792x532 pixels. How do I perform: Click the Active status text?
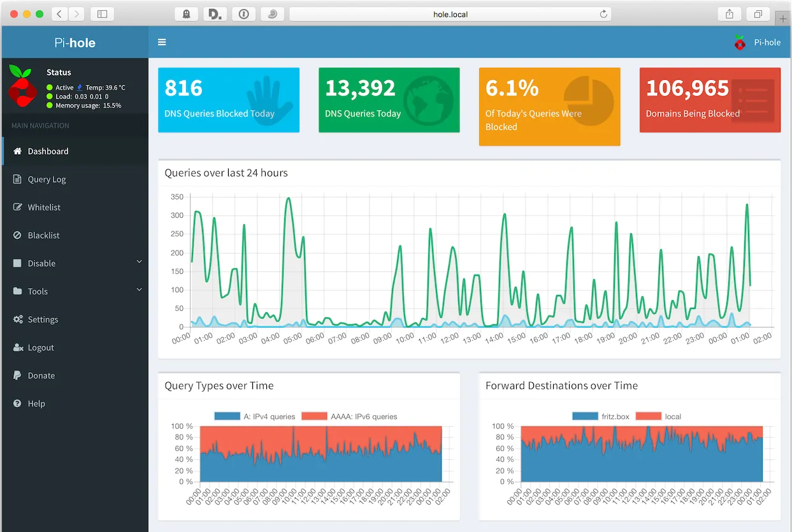[64, 87]
